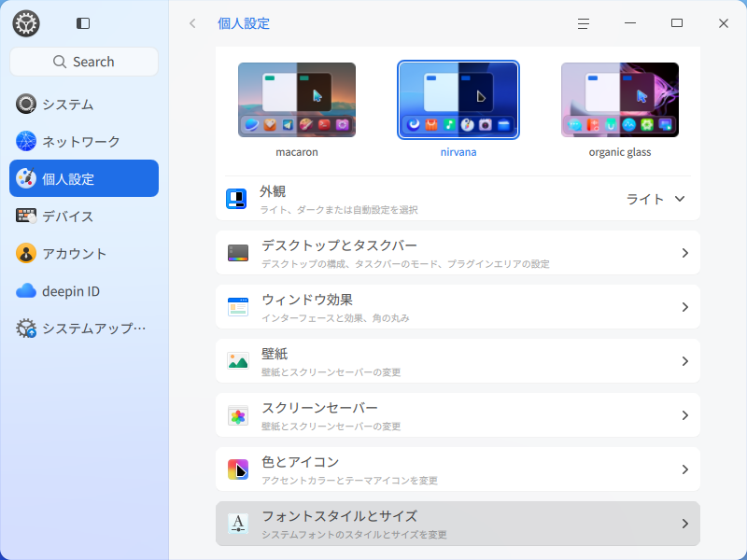The height and width of the screenshot is (560, 747).
Task: Expand ウィンドウ効果 with its chevron
Action: click(x=684, y=307)
